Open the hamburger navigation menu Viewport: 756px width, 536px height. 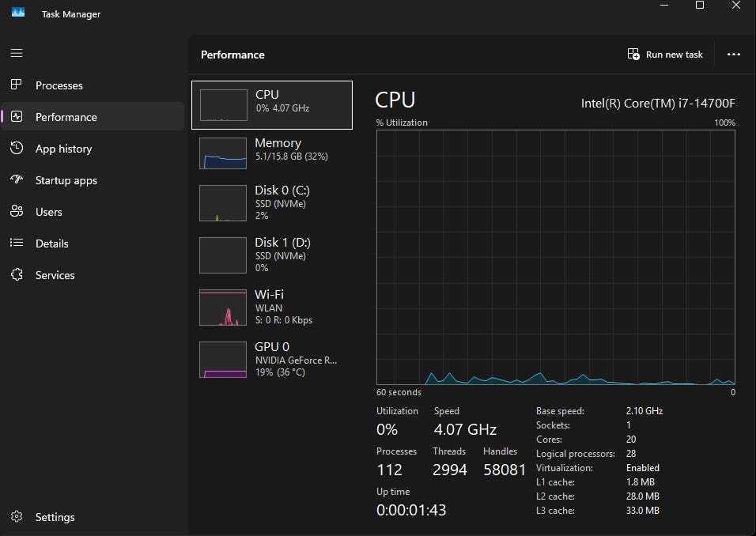tap(17, 53)
